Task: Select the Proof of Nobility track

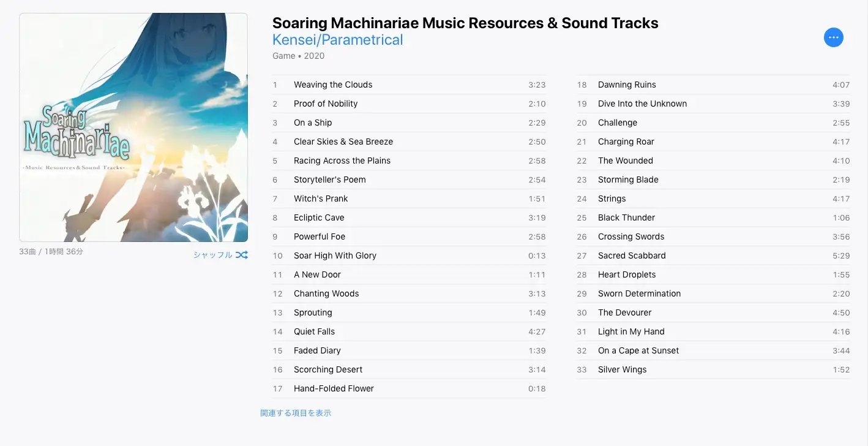Action: pyautogui.click(x=326, y=104)
